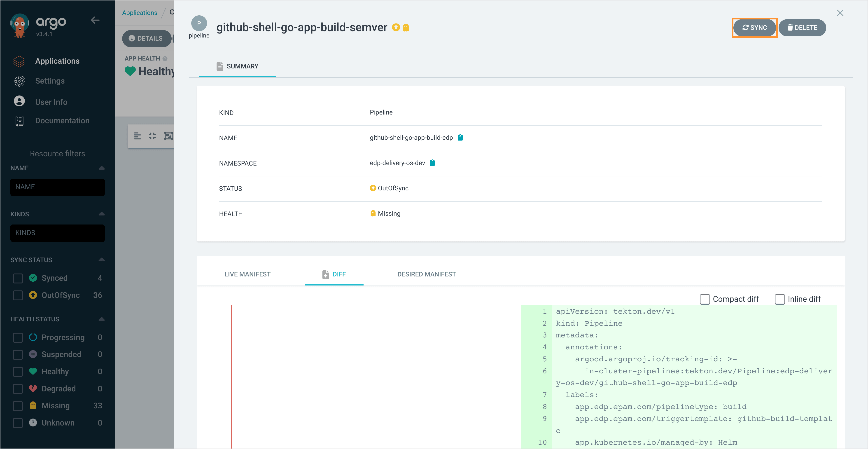Viewport: 868px width, 449px height.
Task: Select the DIFF tab
Action: pyautogui.click(x=334, y=274)
